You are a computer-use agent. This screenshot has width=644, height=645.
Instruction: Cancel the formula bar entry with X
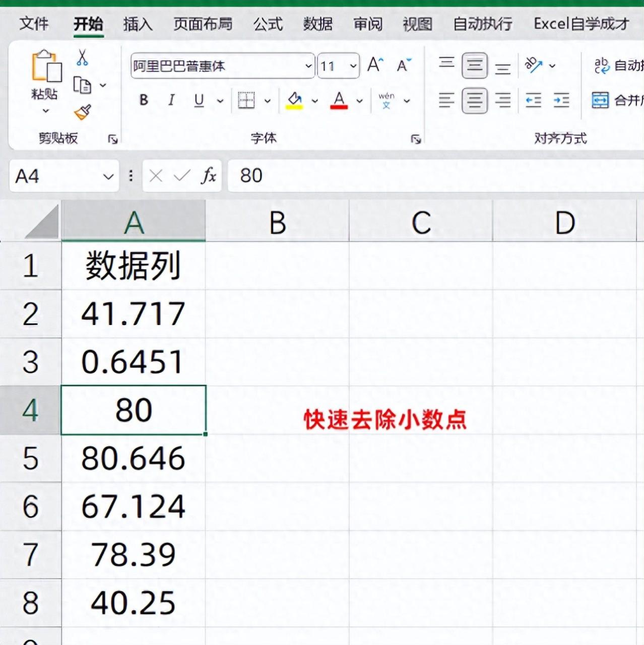[156, 176]
